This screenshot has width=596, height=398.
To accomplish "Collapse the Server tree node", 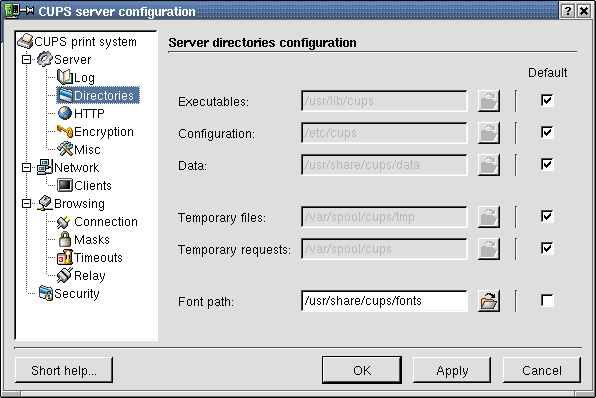I will pos(26,60).
